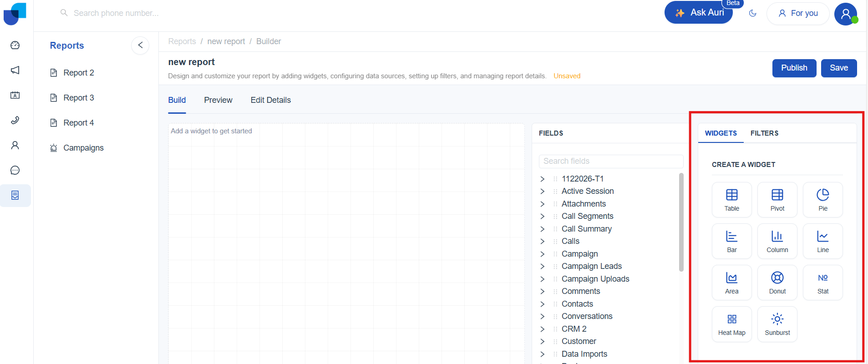Click the fields list scrollbar
Image resolution: width=868 pixels, height=364 pixels.
coord(681,222)
